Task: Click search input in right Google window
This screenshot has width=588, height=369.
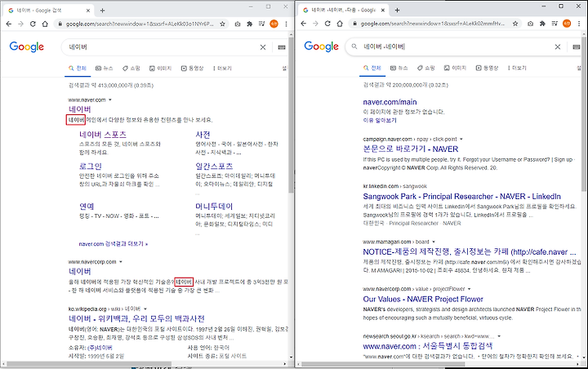Action: (457, 47)
